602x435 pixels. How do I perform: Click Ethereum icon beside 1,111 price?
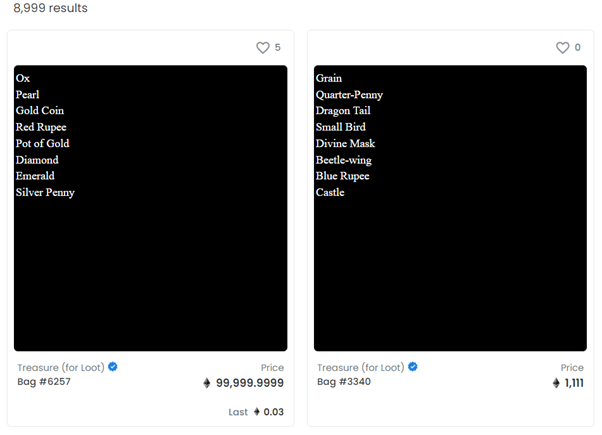(x=556, y=383)
